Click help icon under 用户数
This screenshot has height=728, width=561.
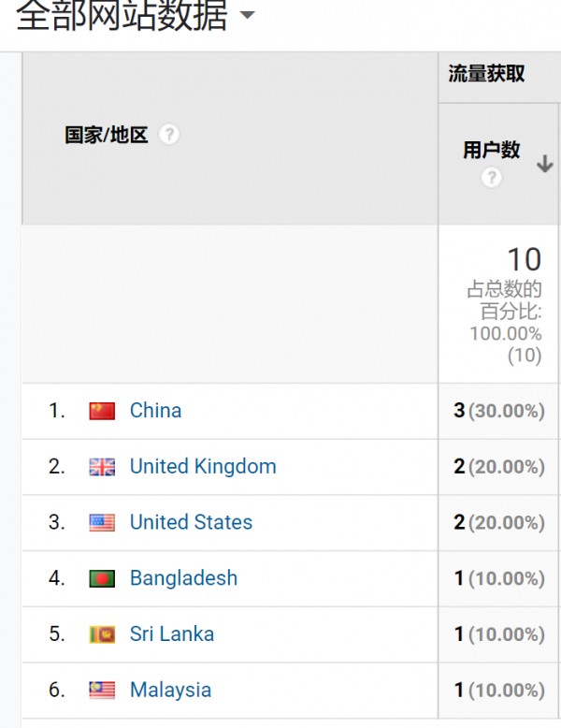pos(492,178)
